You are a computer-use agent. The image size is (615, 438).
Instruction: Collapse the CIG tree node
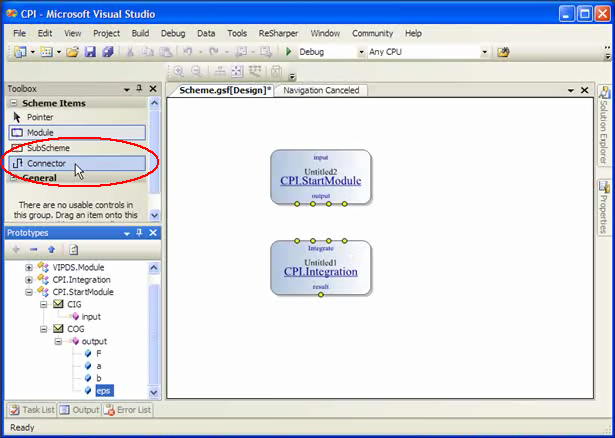coord(44,304)
